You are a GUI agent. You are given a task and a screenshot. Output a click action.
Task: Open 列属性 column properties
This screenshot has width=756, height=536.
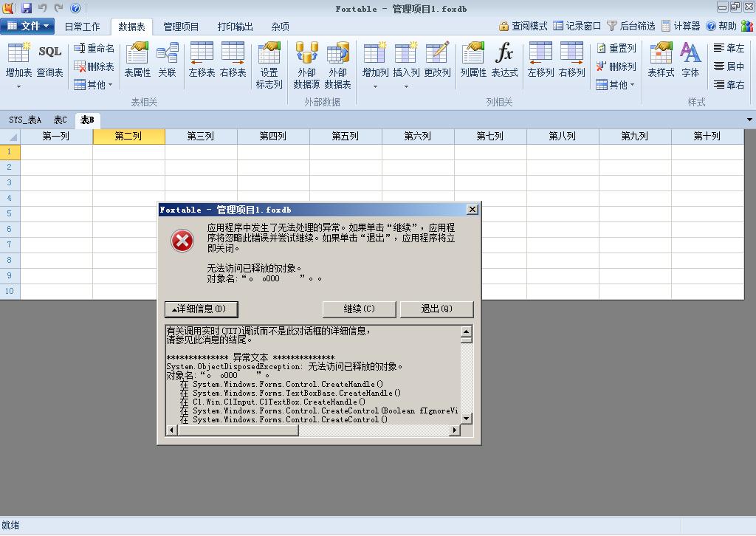pos(473,61)
